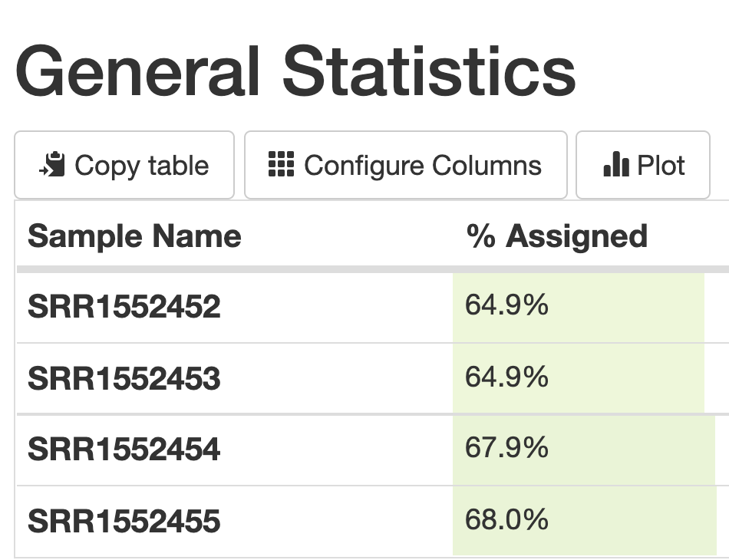
Task: Sort table by % Assigned column
Action: 557,236
